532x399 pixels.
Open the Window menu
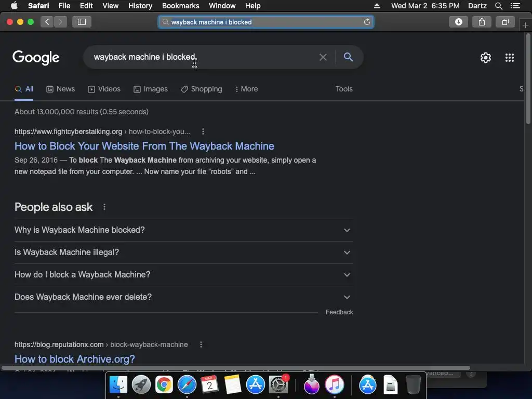tap(222, 6)
